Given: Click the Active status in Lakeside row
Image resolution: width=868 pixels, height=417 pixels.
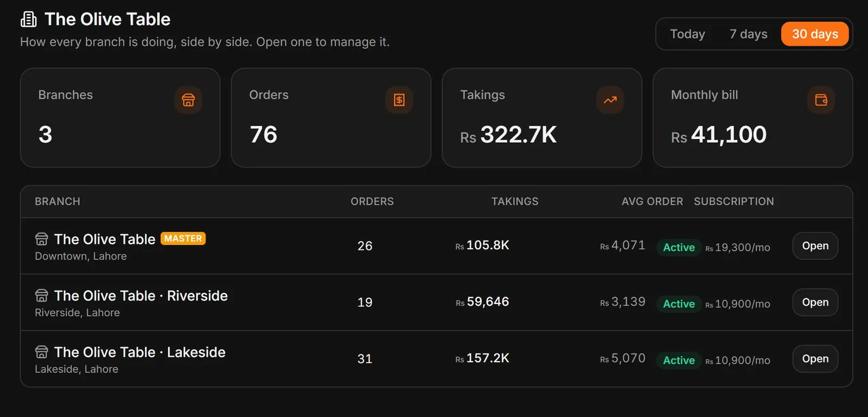Looking at the screenshot, I should pos(679,361).
